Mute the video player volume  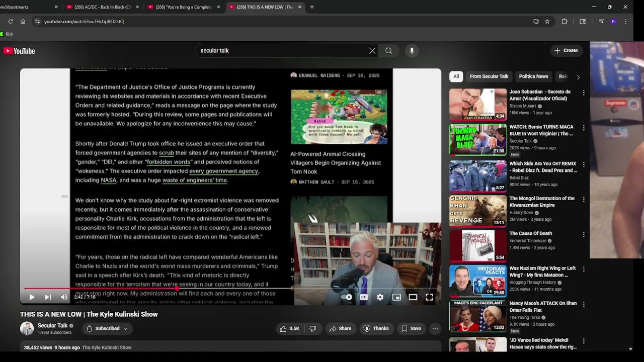[64, 297]
